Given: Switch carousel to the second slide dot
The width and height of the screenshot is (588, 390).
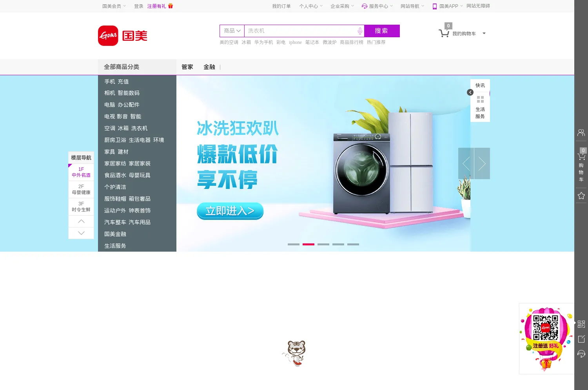Looking at the screenshot, I should tap(309, 244).
